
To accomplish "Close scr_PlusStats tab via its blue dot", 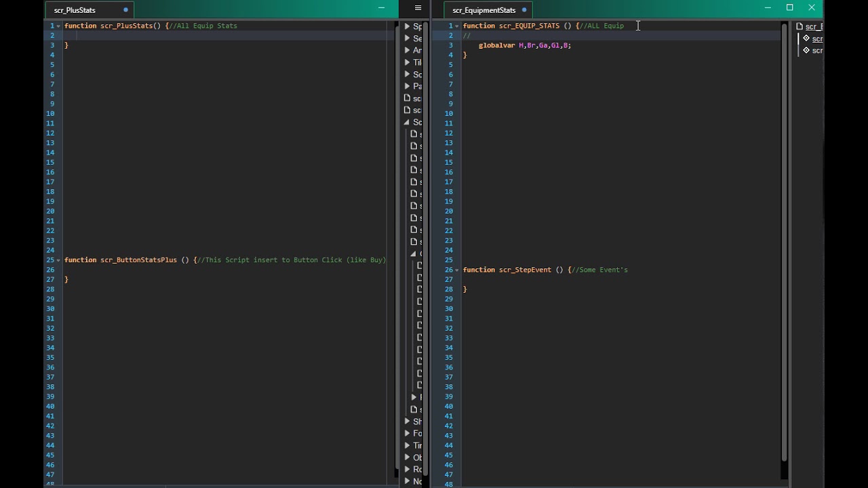I will [125, 10].
